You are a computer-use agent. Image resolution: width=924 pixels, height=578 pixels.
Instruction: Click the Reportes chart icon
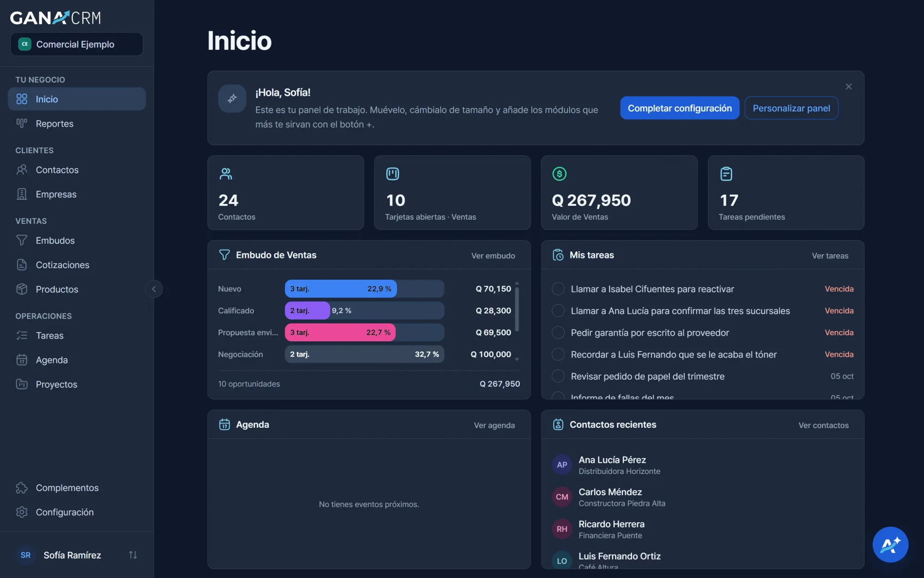[22, 123]
